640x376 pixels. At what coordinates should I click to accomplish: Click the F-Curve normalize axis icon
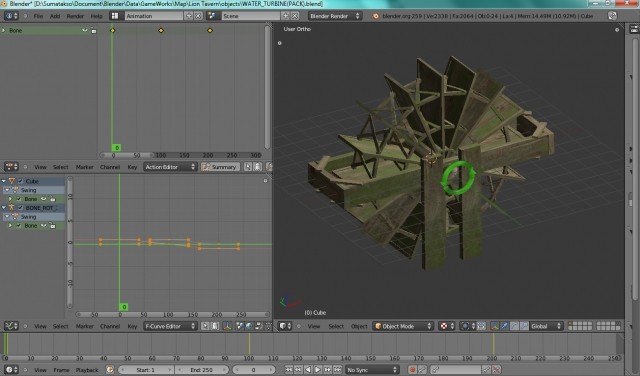click(227, 326)
